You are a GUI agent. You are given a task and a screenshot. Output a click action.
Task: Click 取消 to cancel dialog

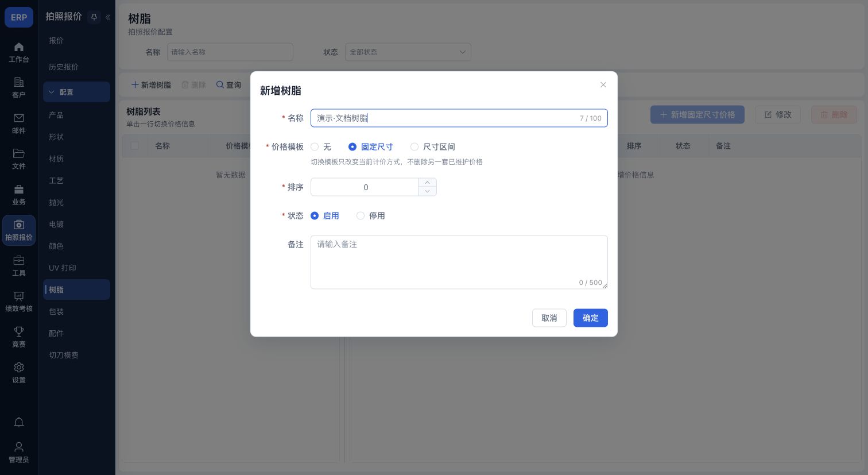[x=549, y=318]
